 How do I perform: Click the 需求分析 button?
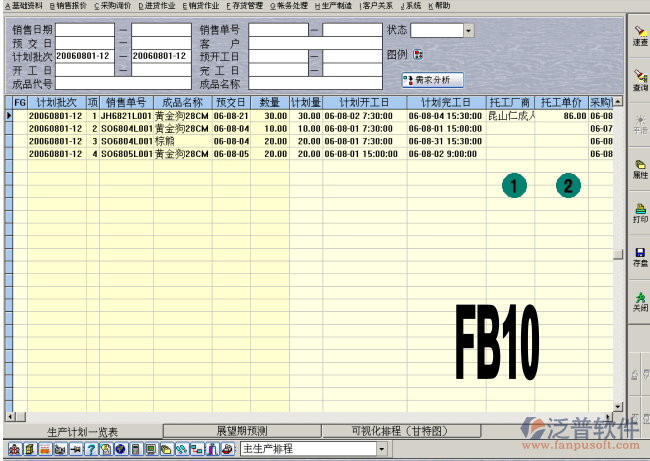point(432,80)
